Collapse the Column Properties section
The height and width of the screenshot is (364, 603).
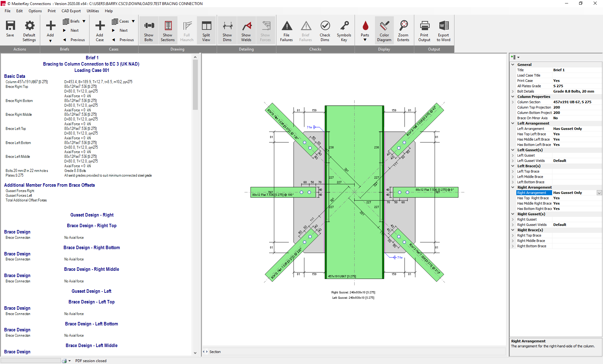(513, 97)
